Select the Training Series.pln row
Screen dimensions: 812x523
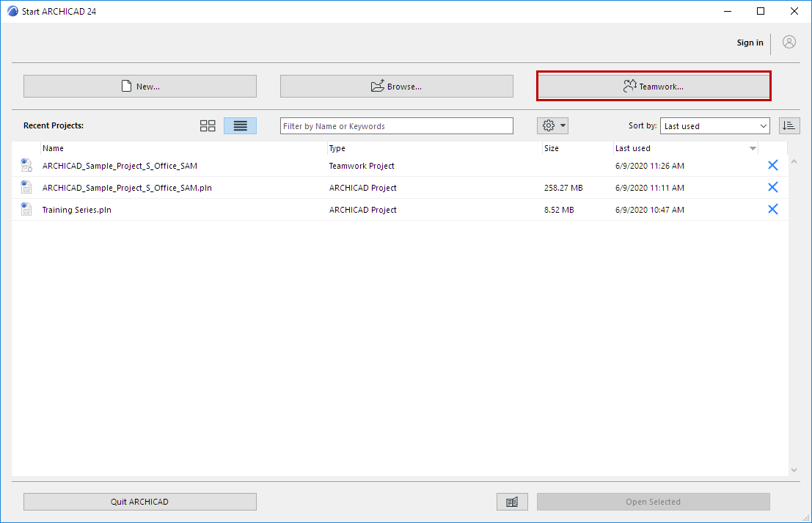400,210
